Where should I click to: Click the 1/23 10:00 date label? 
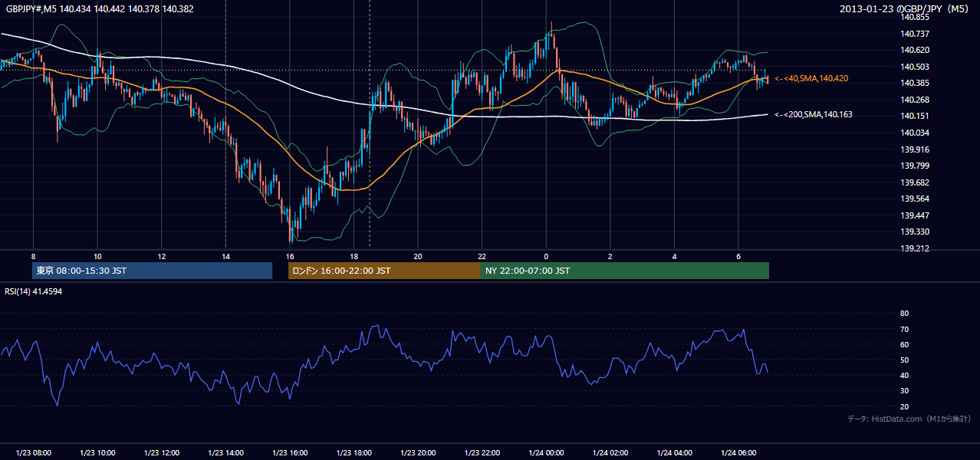click(97, 453)
